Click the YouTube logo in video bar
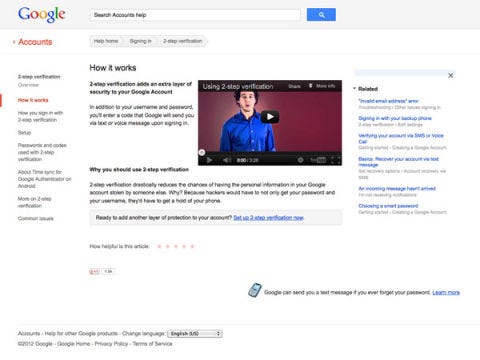Screen dimensions: 480x360 tap(318, 160)
